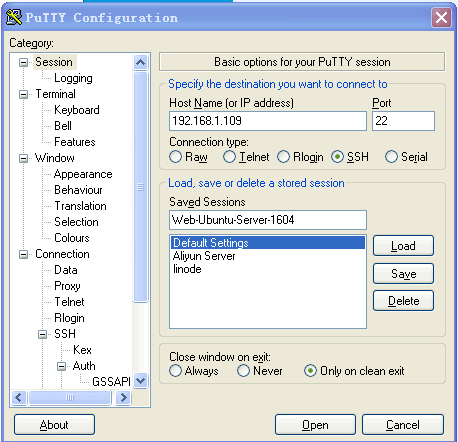The width and height of the screenshot is (458, 442).
Task: Set close window on exit to Never
Action: tap(243, 371)
